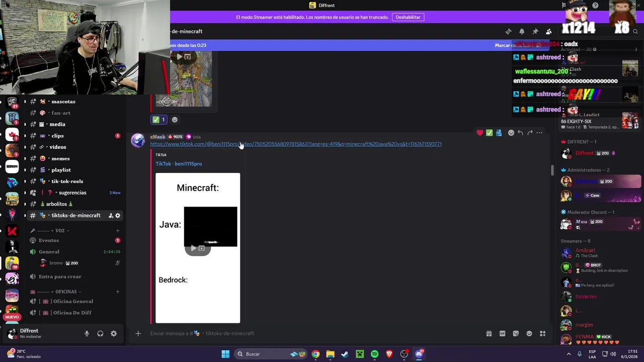Forward zNask's message

coord(530,133)
